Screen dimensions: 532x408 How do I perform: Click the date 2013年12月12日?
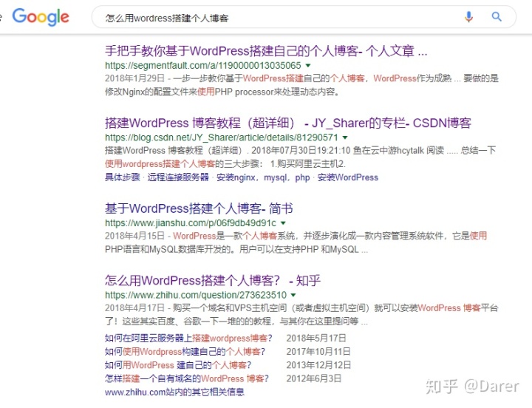[318, 365]
